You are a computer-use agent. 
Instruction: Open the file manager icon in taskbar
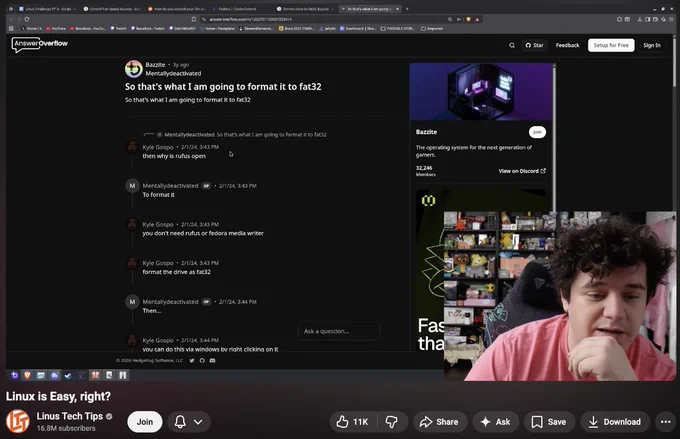click(41, 375)
